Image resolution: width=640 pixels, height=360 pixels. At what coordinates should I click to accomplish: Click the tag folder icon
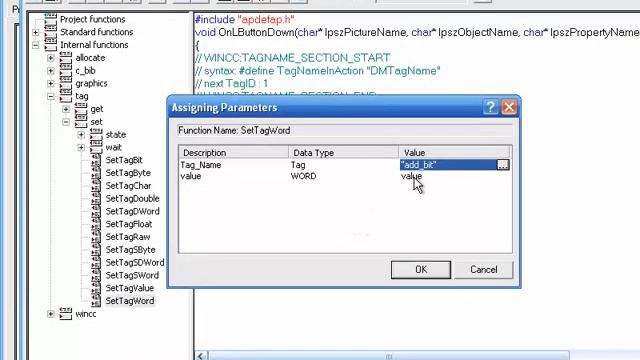coord(66,96)
